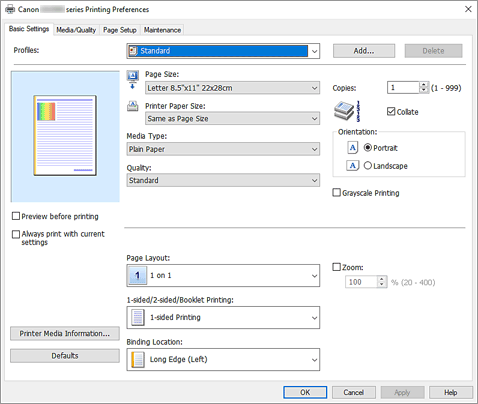Uncheck the Collate option
478x404 pixels.
(391, 111)
